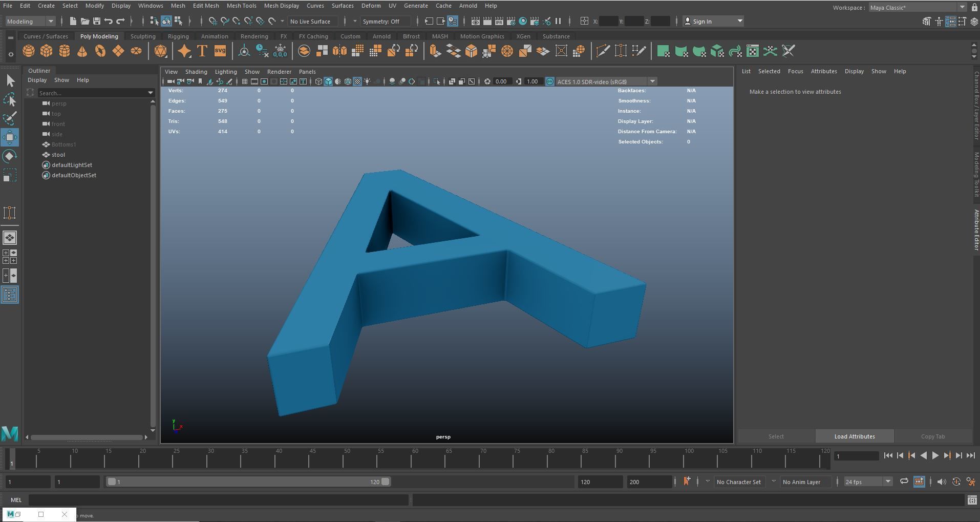Screen dimensions: 980x522
Task: Activate the Scale tool in the toolbox
Action: tap(10, 175)
